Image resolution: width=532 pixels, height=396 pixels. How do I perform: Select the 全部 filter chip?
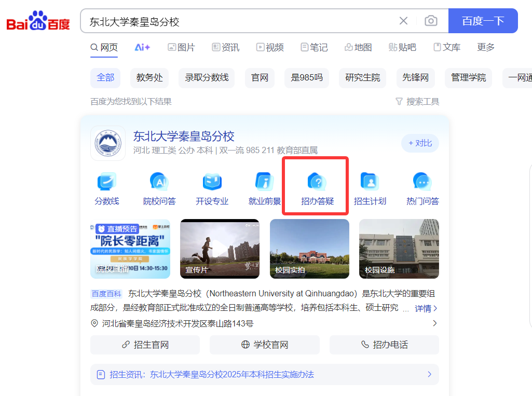click(x=105, y=77)
